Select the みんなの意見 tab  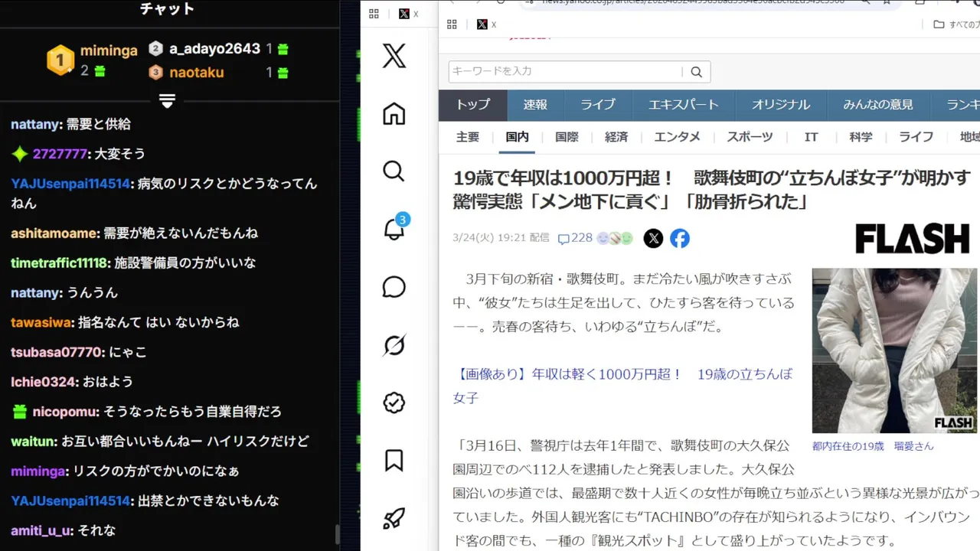[x=878, y=105]
